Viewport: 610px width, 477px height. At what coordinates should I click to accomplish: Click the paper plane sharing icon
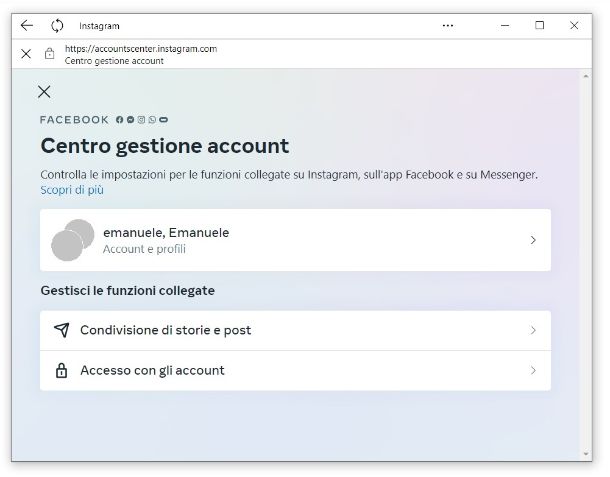(x=61, y=330)
